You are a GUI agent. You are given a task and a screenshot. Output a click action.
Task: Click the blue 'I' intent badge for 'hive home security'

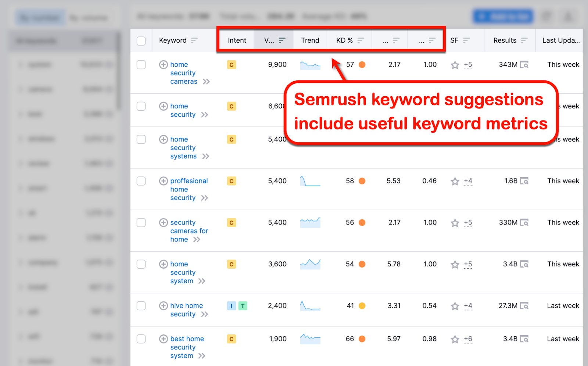(x=232, y=306)
